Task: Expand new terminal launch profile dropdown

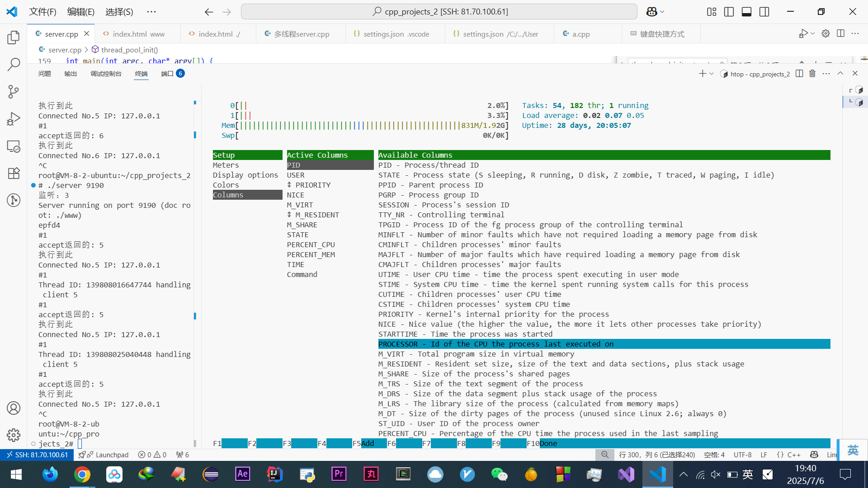Action: coord(712,74)
